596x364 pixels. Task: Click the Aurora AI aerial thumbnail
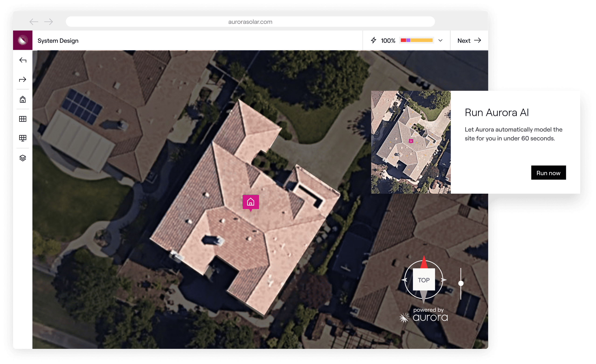coord(411,142)
